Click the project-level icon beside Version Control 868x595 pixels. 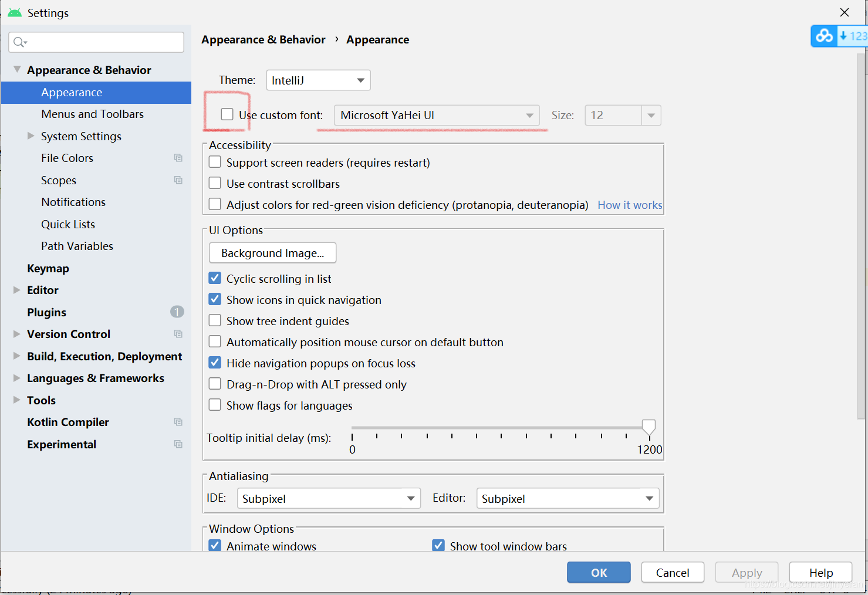(x=178, y=334)
